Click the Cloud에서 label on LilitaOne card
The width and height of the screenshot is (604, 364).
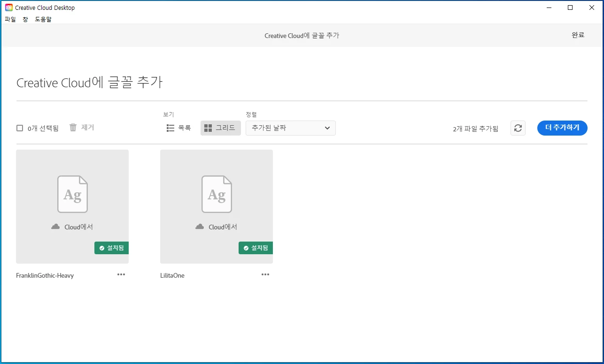tap(223, 227)
